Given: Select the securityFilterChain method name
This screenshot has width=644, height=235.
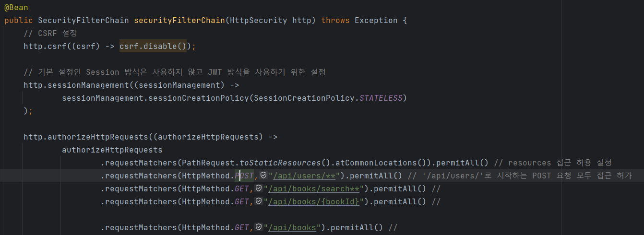Looking at the screenshot, I should pos(179,20).
